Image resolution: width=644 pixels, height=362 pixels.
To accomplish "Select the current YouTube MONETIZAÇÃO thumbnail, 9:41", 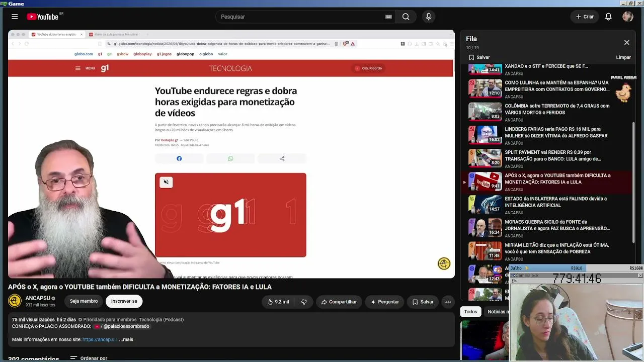I will [485, 181].
